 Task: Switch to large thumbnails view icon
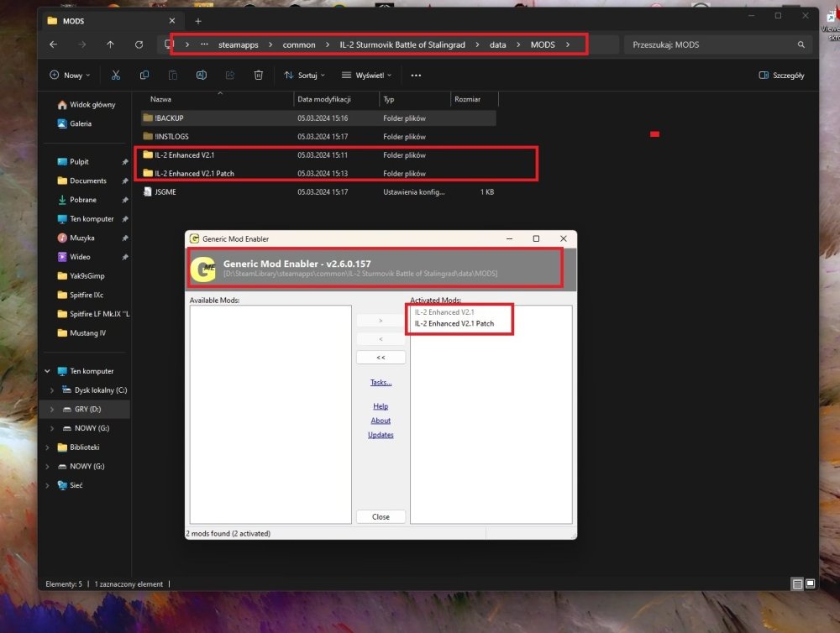(x=811, y=583)
